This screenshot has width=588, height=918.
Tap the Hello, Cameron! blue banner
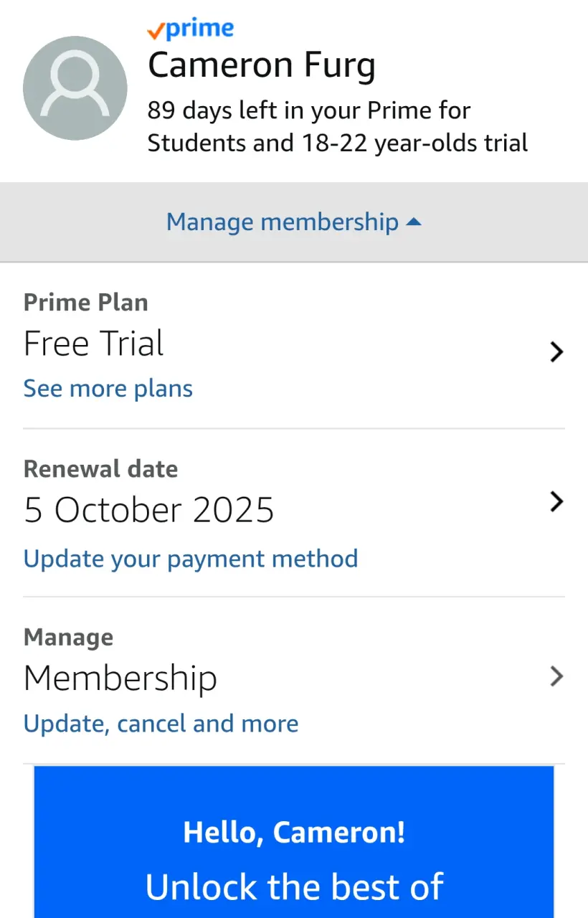click(x=294, y=842)
